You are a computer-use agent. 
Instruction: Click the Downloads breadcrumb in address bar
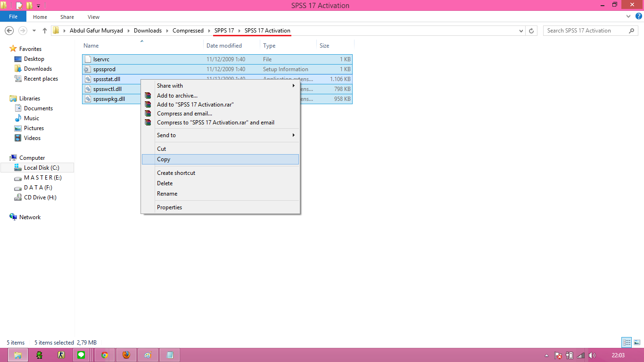pyautogui.click(x=148, y=31)
